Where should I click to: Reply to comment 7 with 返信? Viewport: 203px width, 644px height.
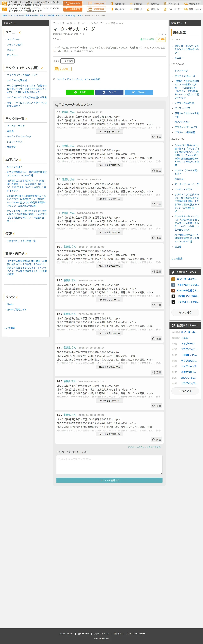(x=157, y=171)
